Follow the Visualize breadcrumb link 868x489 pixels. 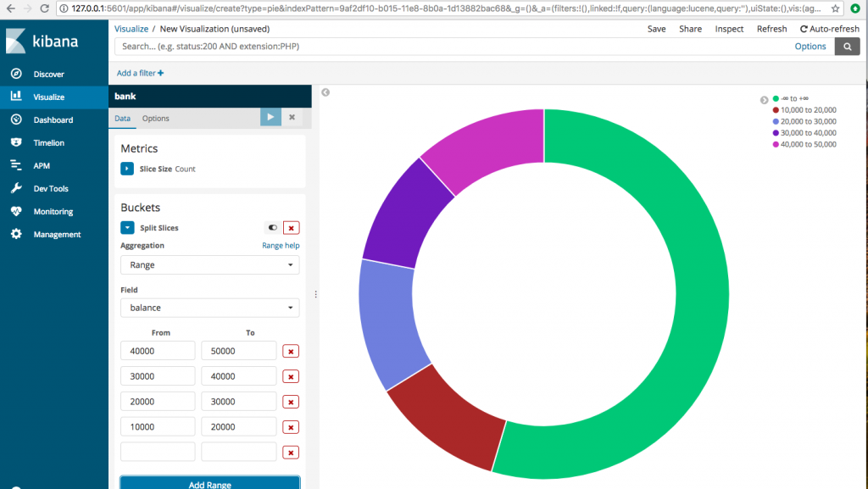(131, 29)
